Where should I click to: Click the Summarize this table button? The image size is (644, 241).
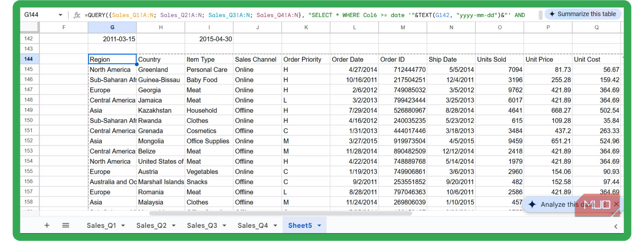pyautogui.click(x=582, y=14)
